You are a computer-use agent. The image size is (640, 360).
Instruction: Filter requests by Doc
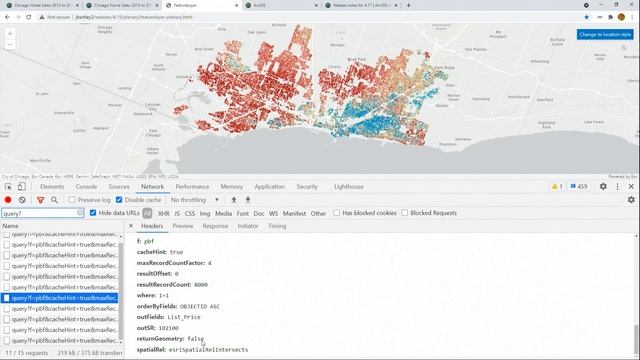coord(259,213)
